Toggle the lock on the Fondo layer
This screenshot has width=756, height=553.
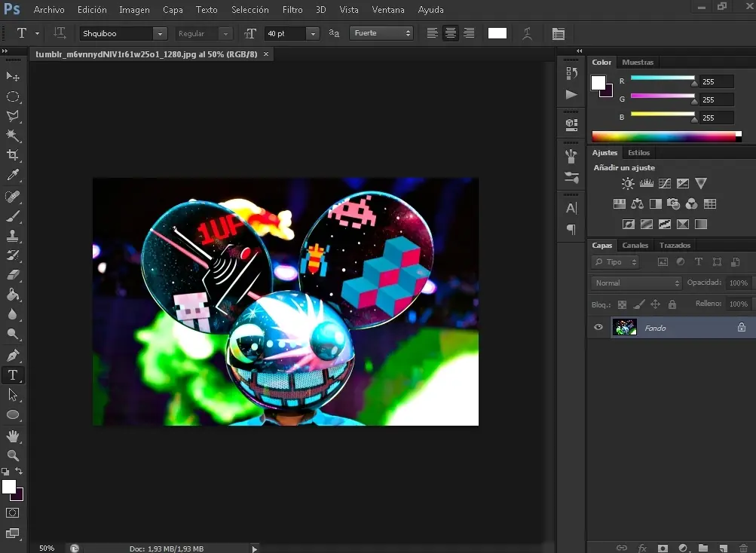click(741, 328)
